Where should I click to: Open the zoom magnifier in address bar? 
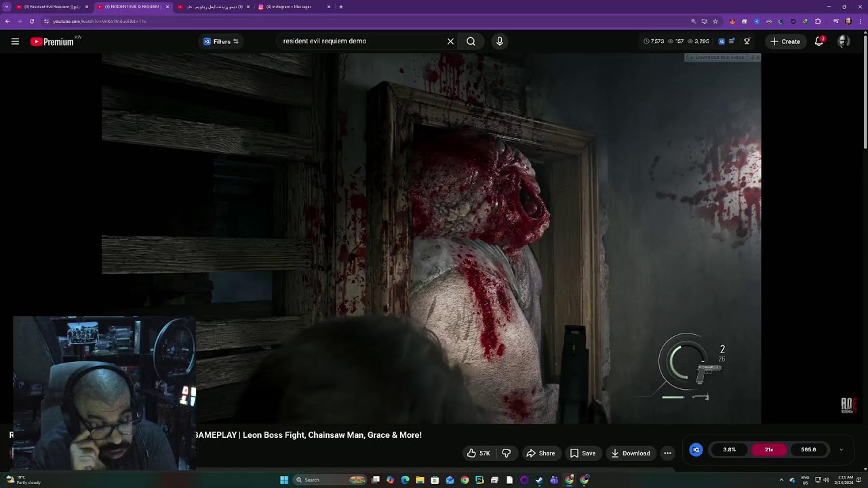(x=693, y=21)
